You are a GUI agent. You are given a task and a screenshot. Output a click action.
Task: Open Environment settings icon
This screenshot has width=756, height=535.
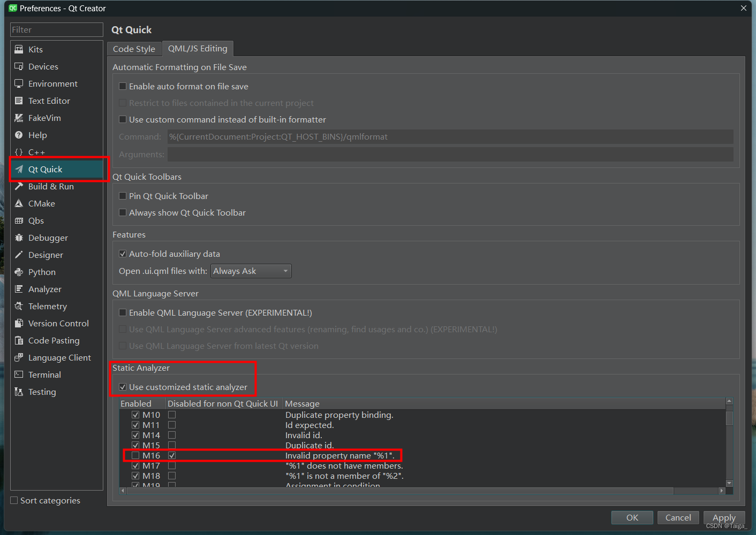point(19,83)
